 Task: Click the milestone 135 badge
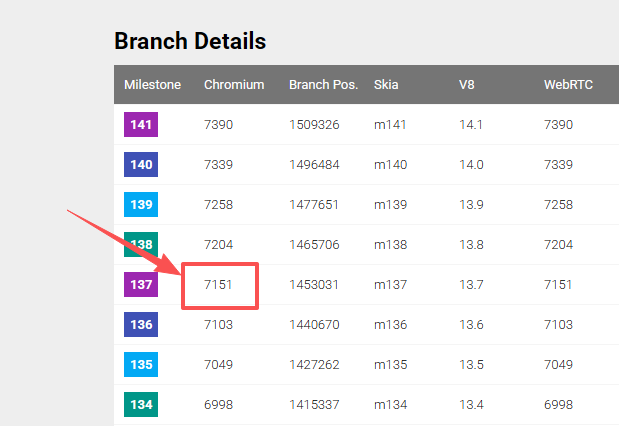(141, 364)
